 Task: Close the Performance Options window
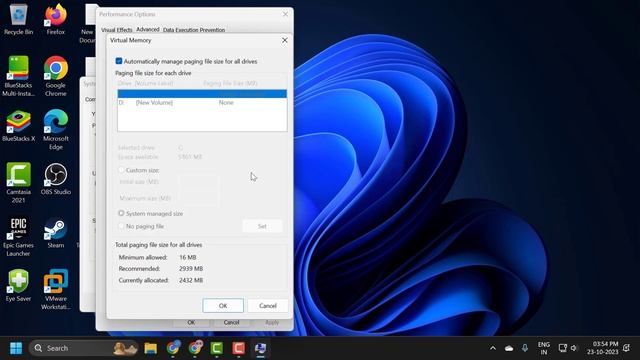point(285,14)
